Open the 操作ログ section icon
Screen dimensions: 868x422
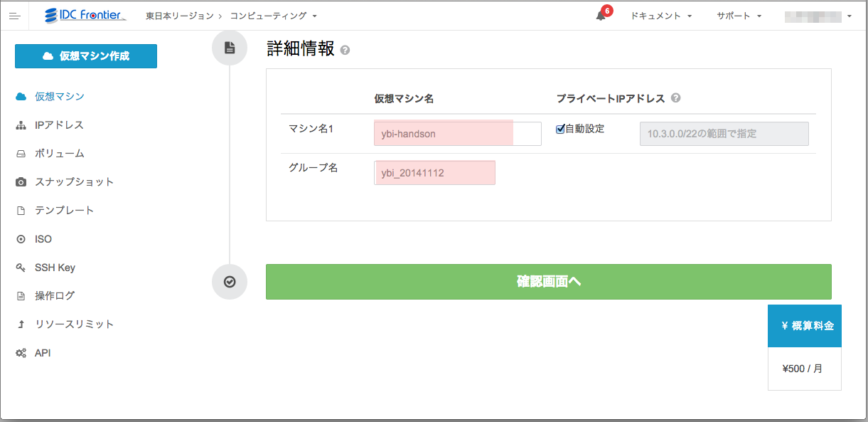click(22, 295)
